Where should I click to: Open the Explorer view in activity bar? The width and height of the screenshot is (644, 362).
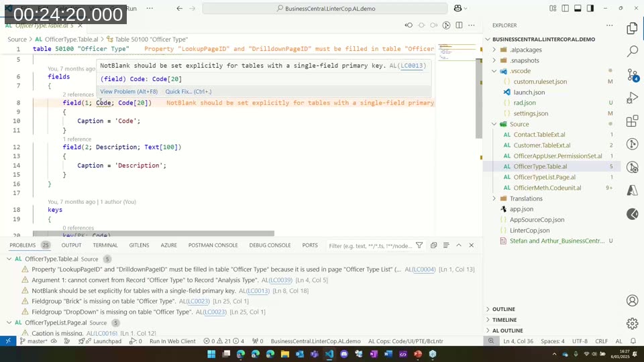(x=632, y=28)
